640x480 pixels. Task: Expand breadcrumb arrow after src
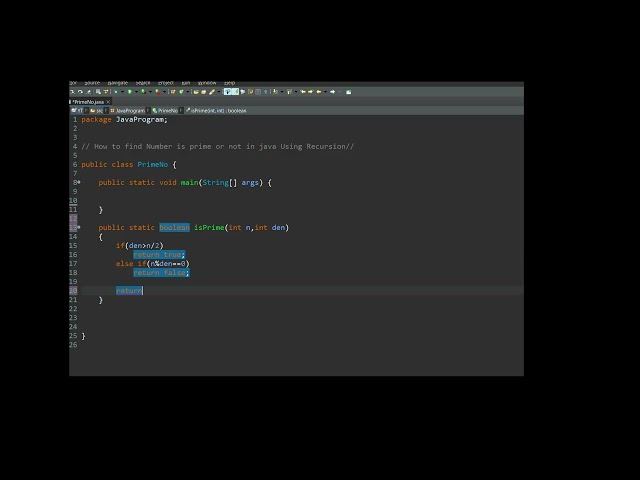coord(107,111)
